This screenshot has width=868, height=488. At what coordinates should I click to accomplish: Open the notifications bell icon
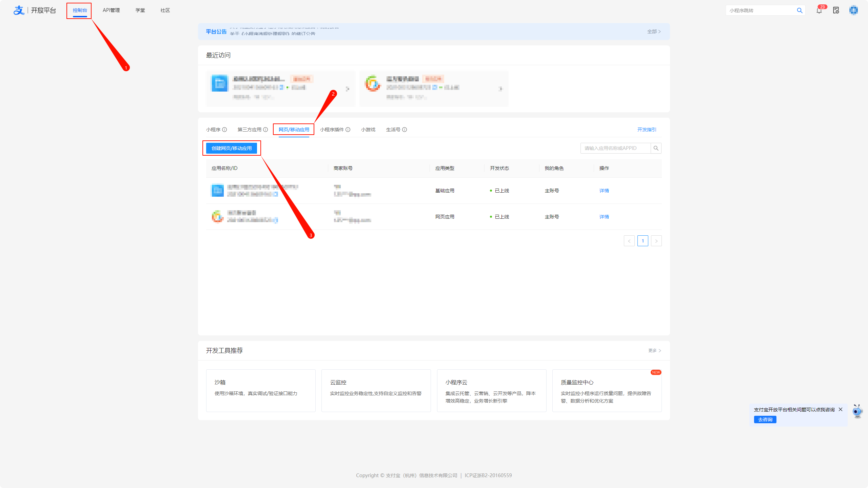pos(819,11)
